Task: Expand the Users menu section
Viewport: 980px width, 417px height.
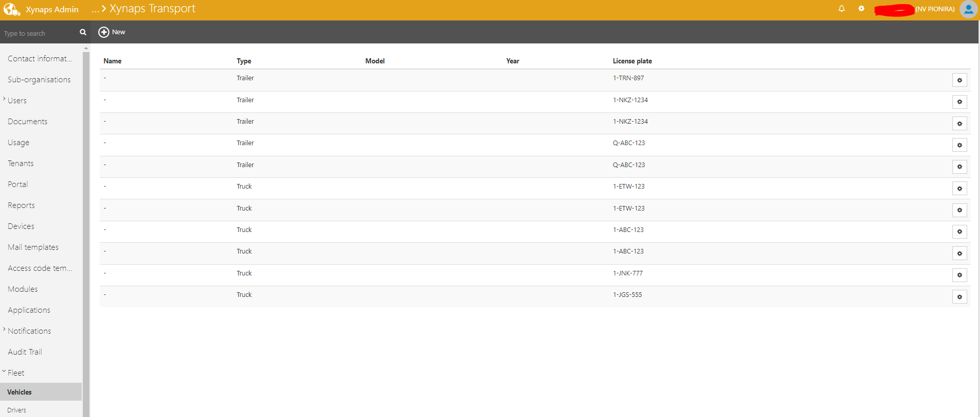Action: click(x=17, y=101)
